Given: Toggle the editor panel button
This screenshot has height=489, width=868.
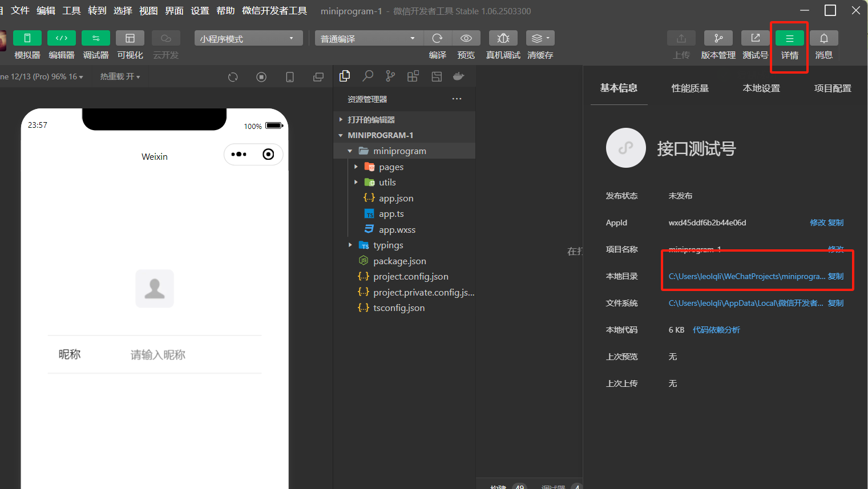Looking at the screenshot, I should [x=62, y=38].
